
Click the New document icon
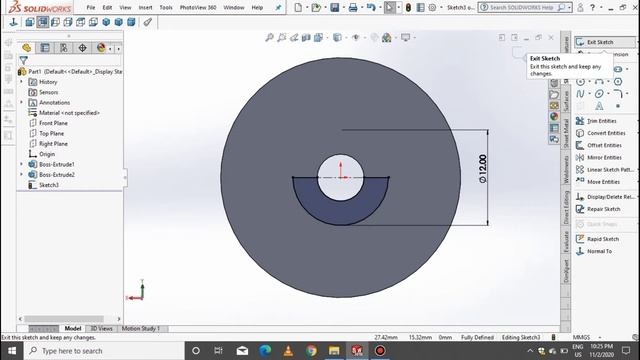298,7
